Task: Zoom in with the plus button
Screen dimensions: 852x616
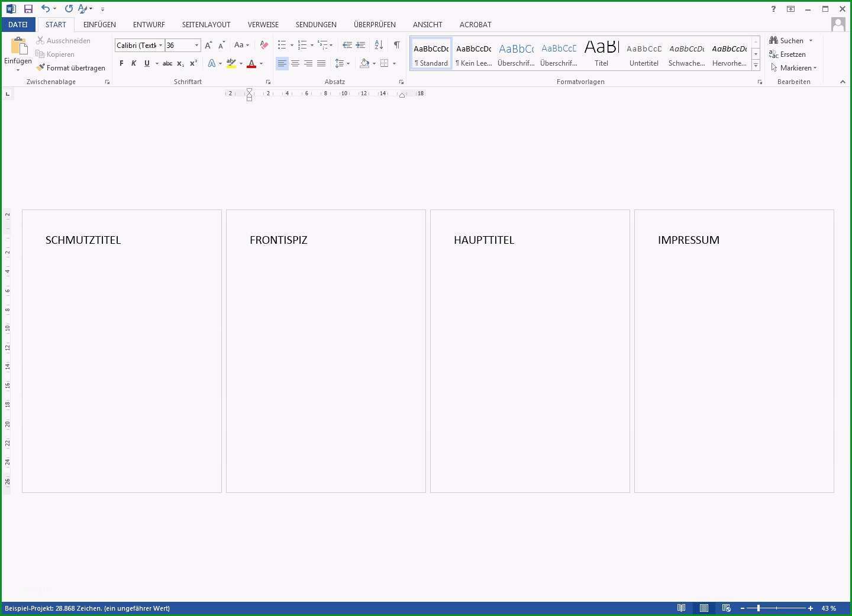Action: (811, 608)
